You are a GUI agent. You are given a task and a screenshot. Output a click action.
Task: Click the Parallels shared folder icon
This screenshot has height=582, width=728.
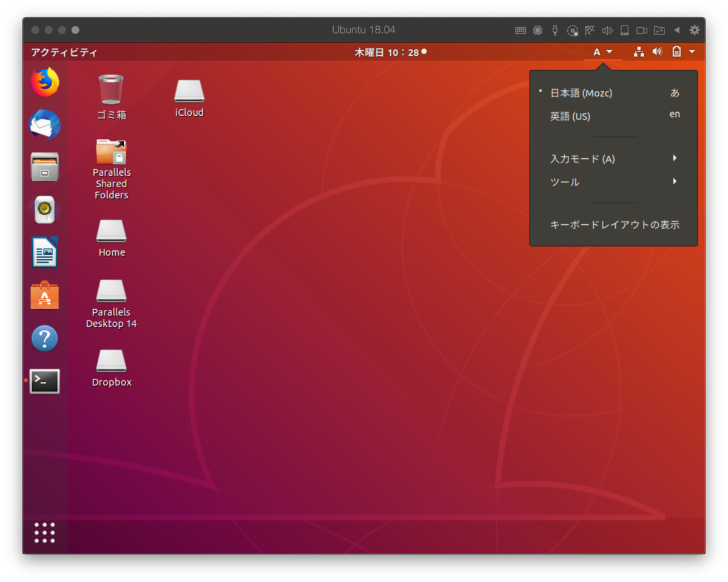(659, 30)
